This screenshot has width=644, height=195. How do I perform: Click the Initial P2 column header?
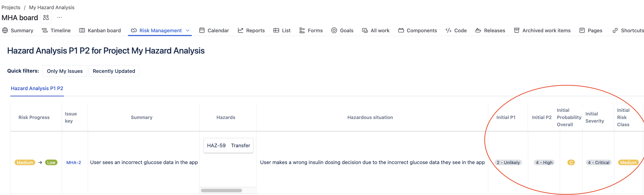pyautogui.click(x=542, y=117)
